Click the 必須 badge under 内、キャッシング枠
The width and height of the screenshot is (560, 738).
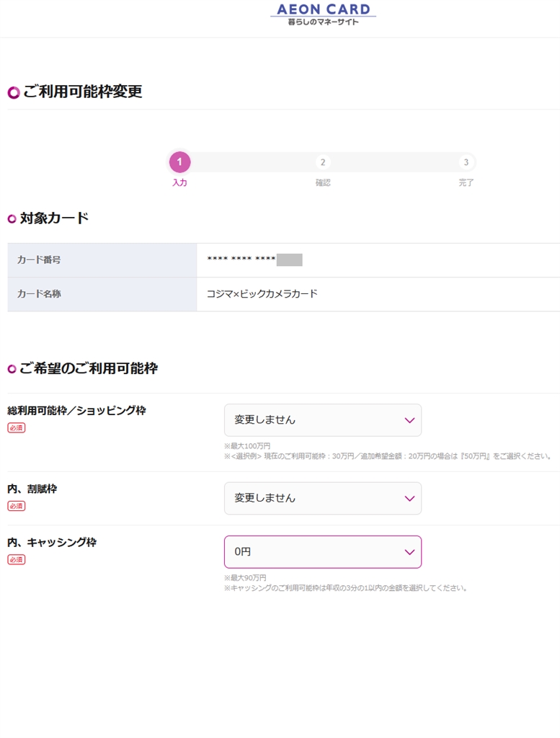click(16, 559)
